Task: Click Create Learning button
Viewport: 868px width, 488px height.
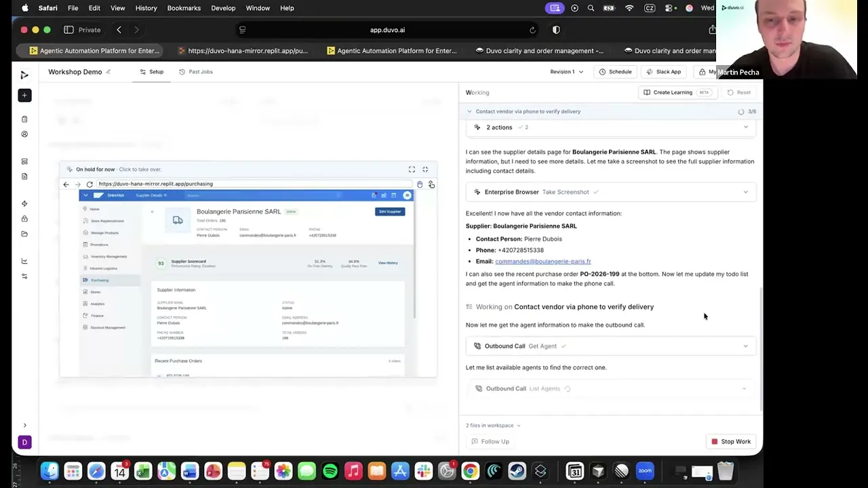Action: [677, 92]
